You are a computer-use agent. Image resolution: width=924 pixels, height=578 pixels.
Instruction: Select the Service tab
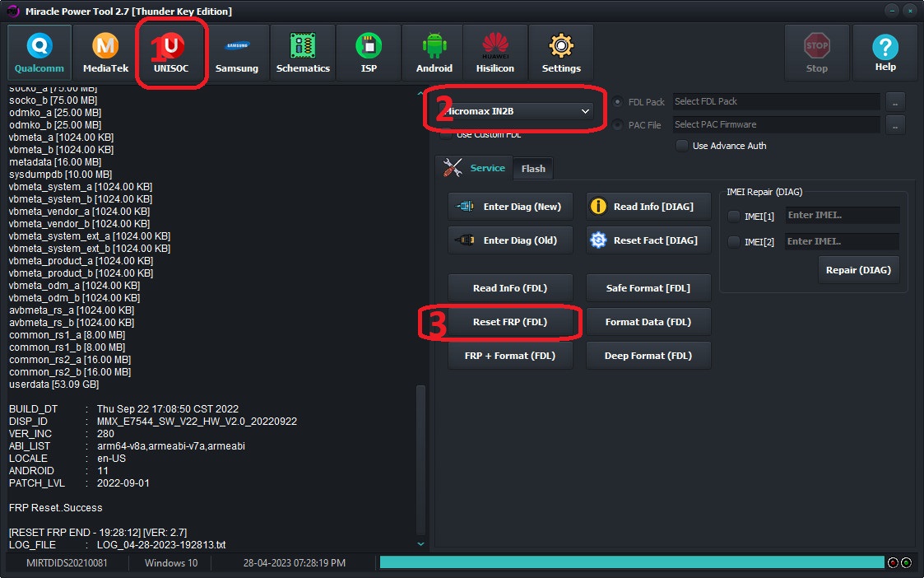tap(475, 168)
